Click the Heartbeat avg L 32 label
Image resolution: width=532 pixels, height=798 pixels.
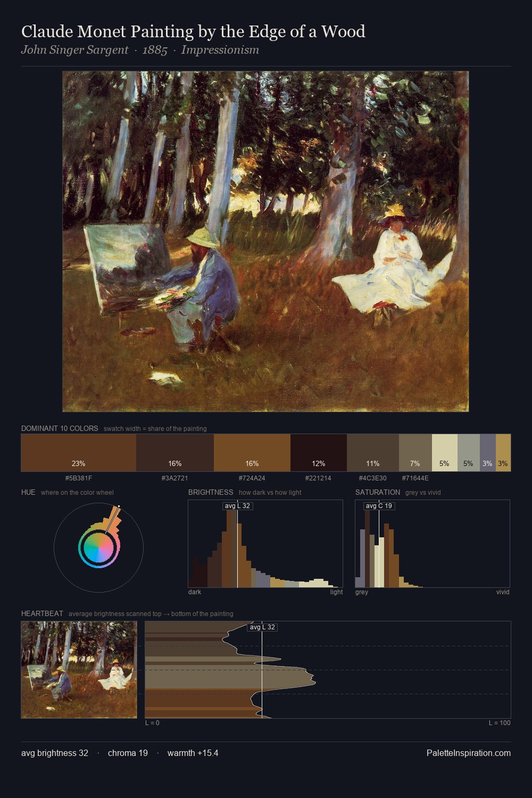pyautogui.click(x=262, y=627)
